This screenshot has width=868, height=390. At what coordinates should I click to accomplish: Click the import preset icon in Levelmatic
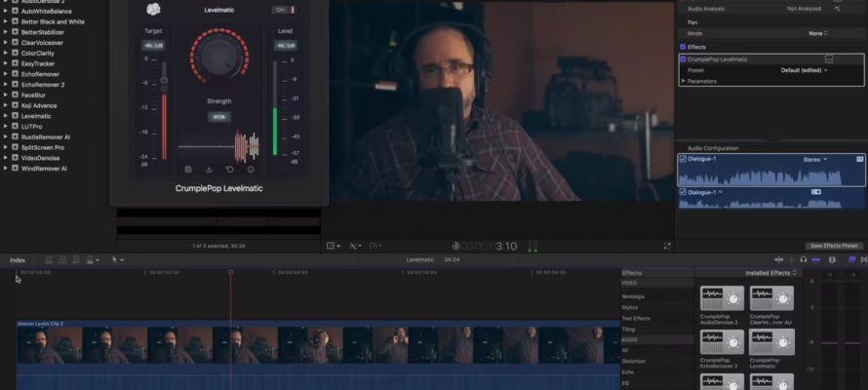click(x=210, y=170)
